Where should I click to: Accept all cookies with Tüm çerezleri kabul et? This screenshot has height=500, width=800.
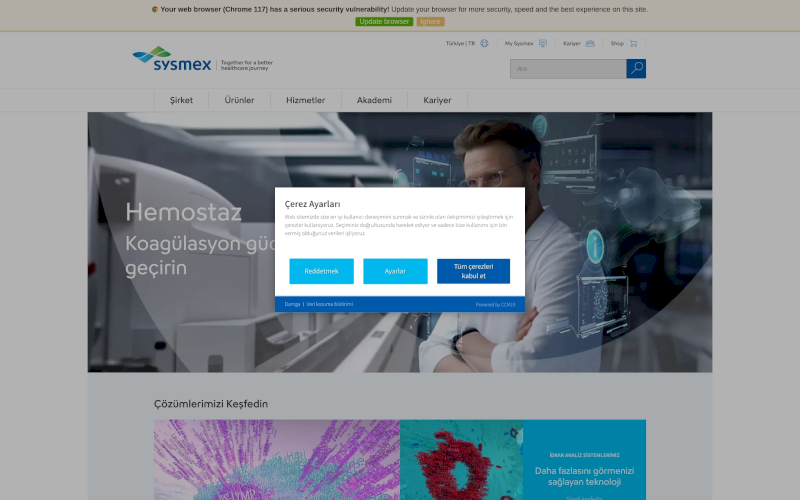pos(473,271)
